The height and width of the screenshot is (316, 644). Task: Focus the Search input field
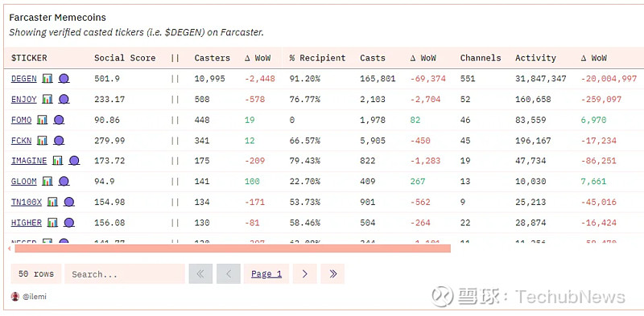pyautogui.click(x=125, y=273)
